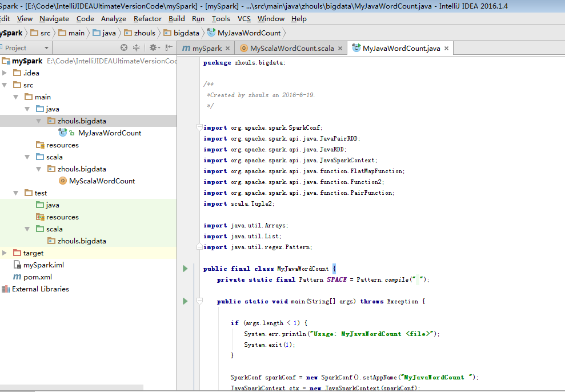Select zhouls.bigdata under test scala
The width and height of the screenshot is (565, 392).
[x=82, y=241]
